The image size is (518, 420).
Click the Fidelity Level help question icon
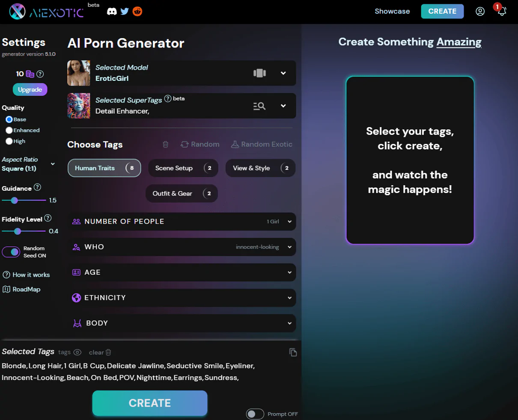click(48, 218)
